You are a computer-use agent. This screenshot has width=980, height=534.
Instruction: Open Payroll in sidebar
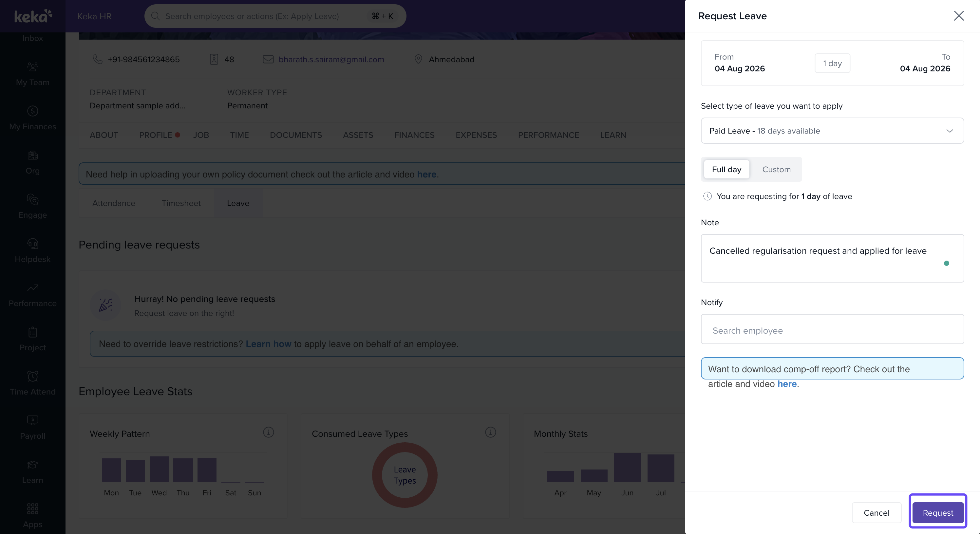click(33, 427)
